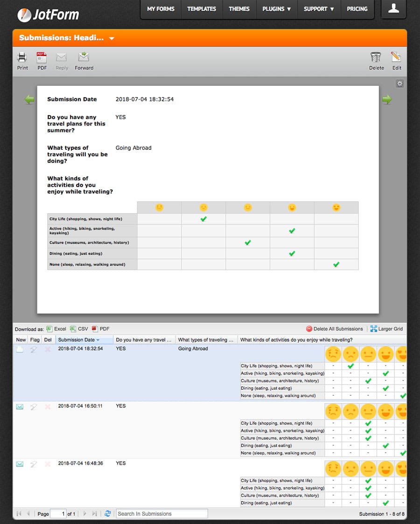This screenshot has width=420, height=524.
Task: Delete the 16:48:36 row with X icon
Action: tap(48, 464)
